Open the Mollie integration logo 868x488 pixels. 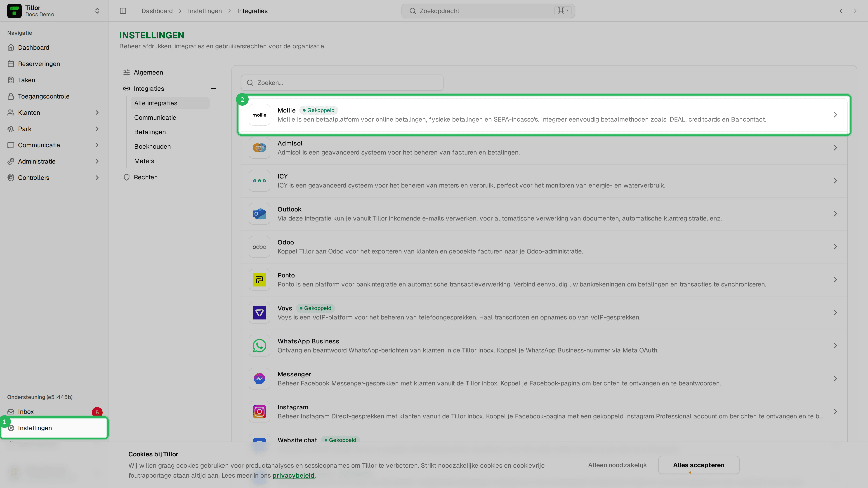259,115
